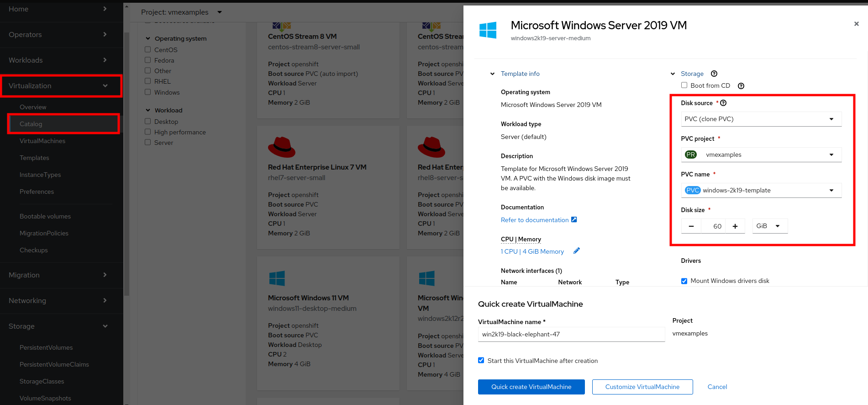
Task: Open the Disk source dropdown
Action: (x=761, y=119)
